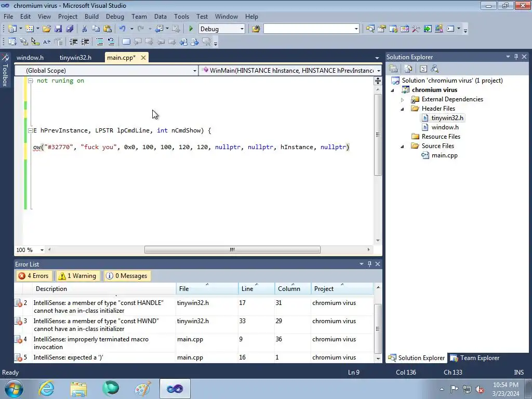Click the Paste clipboard icon

pyautogui.click(x=108, y=29)
